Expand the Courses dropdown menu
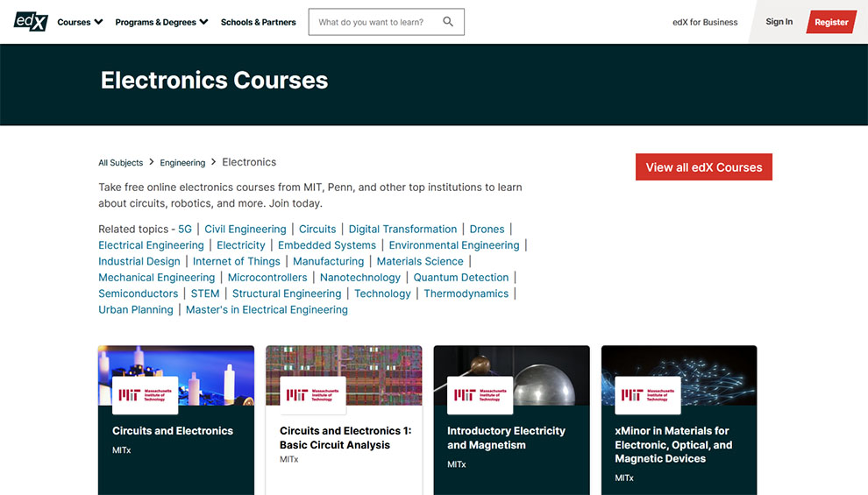 tap(80, 22)
